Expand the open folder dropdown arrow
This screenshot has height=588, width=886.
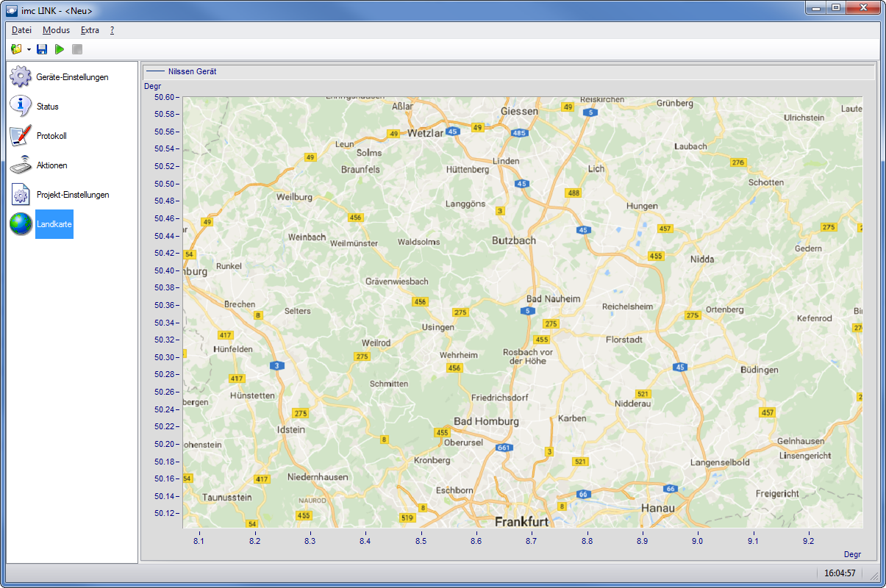coord(29,49)
